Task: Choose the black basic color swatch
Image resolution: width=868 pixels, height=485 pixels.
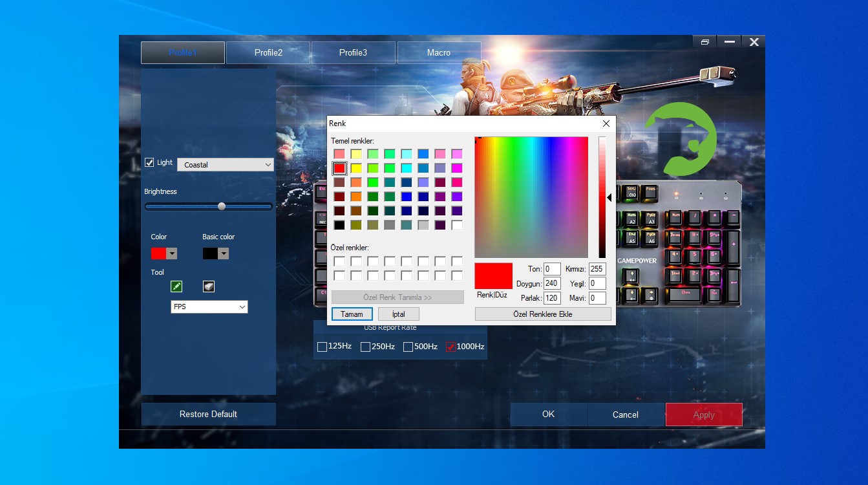Action: 339,225
